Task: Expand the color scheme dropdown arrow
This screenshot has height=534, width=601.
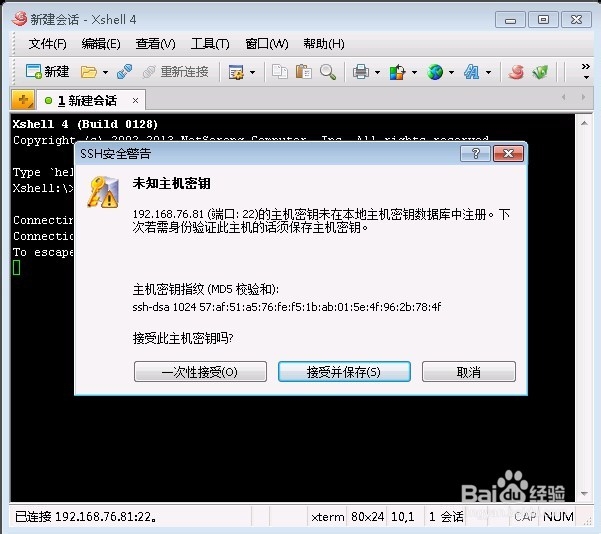Action: click(414, 72)
